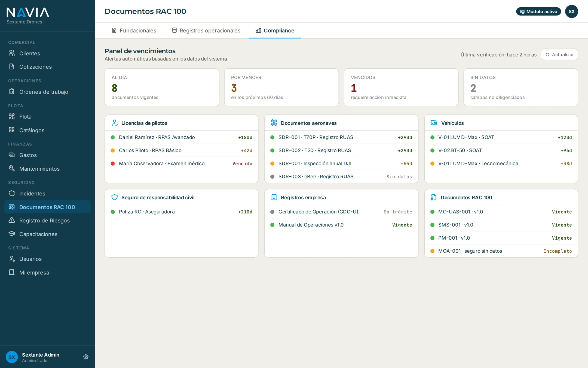588x368 pixels.
Task: Select the Compliance tab
Action: [275, 31]
